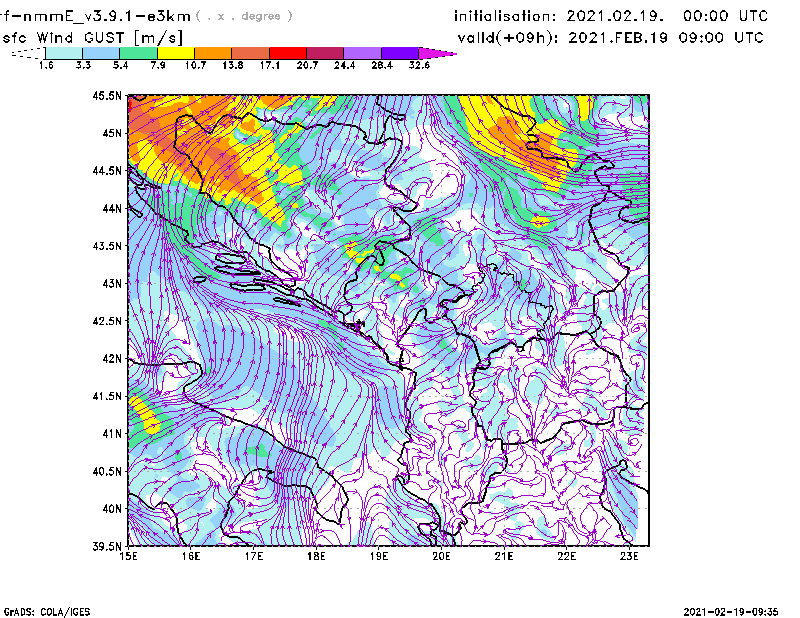Click the '40.5N' latitude label
Viewport: 800px width, 618px height.
[107, 472]
